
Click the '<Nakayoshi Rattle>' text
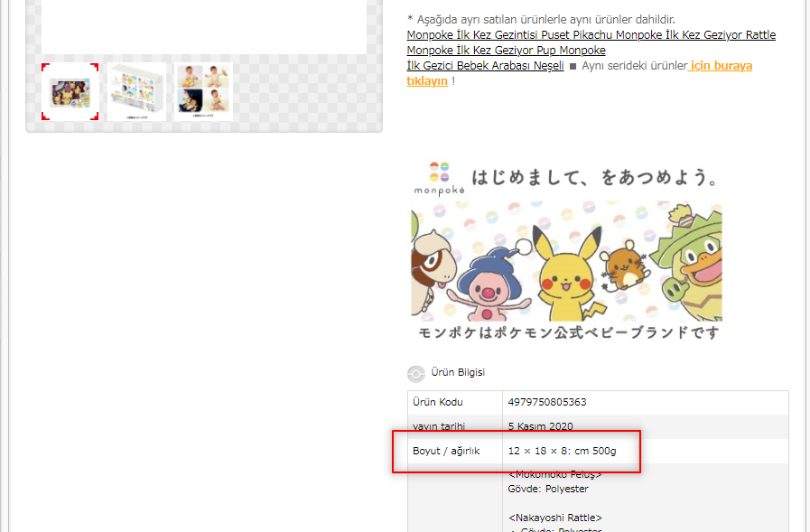554,518
